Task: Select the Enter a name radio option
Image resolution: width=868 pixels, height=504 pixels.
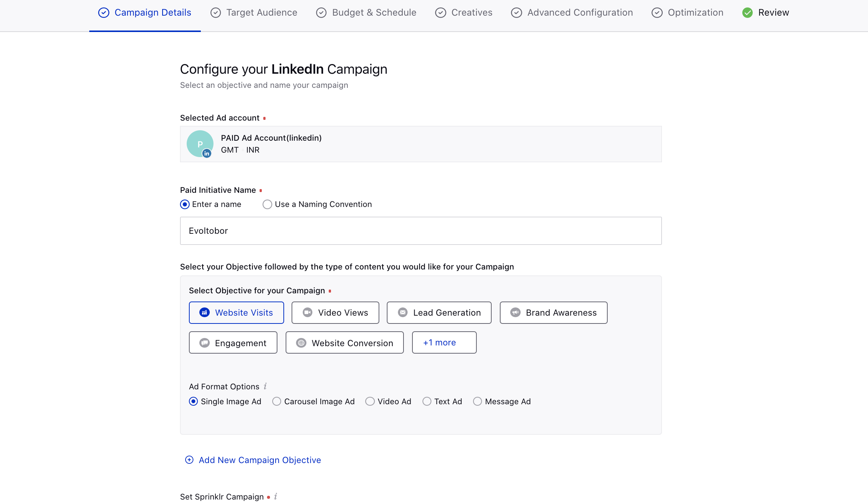Action: coord(185,204)
